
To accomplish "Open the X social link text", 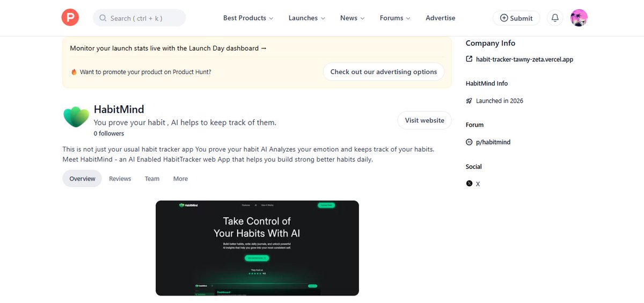I will point(478,184).
